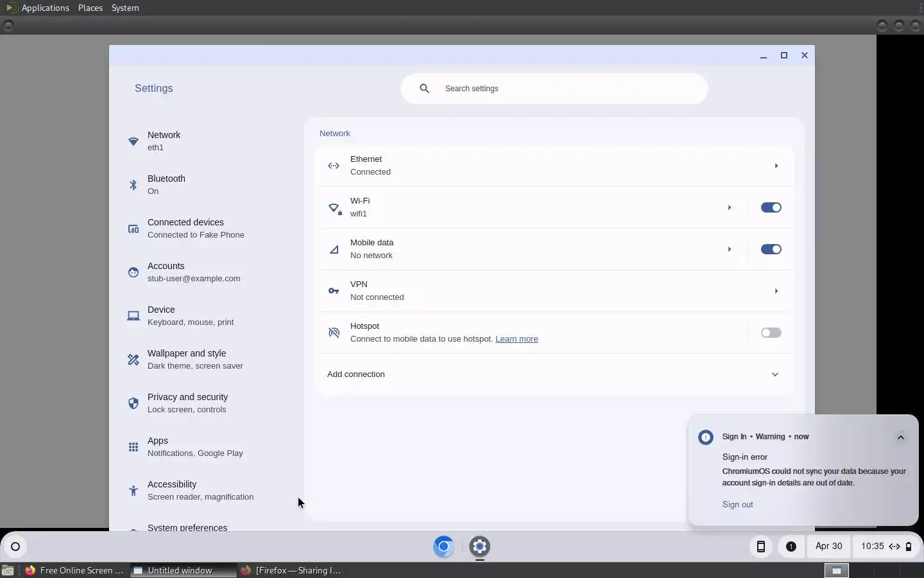Open Mobile data subpage arrow

pos(730,249)
